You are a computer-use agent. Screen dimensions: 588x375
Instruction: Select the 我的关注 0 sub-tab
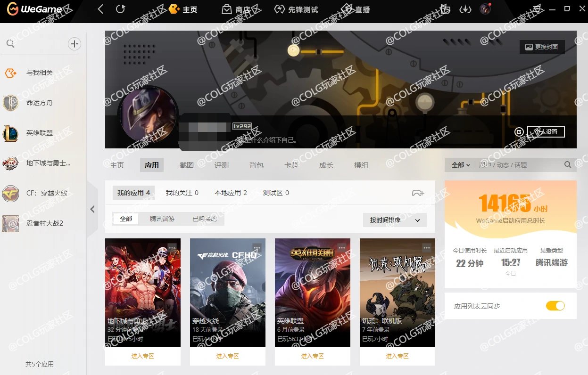tap(182, 193)
